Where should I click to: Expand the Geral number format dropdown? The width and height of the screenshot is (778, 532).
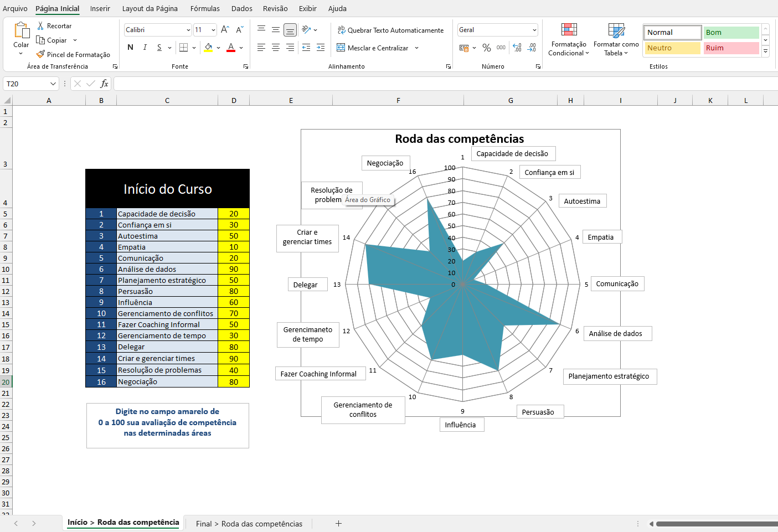click(534, 30)
